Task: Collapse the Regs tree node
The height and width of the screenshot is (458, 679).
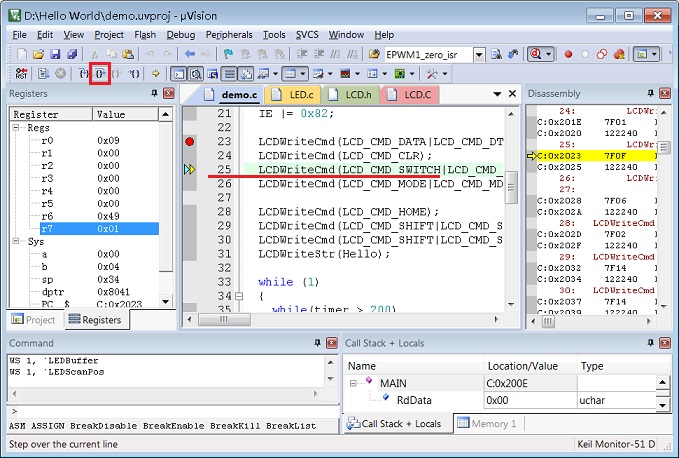Action: (x=17, y=128)
